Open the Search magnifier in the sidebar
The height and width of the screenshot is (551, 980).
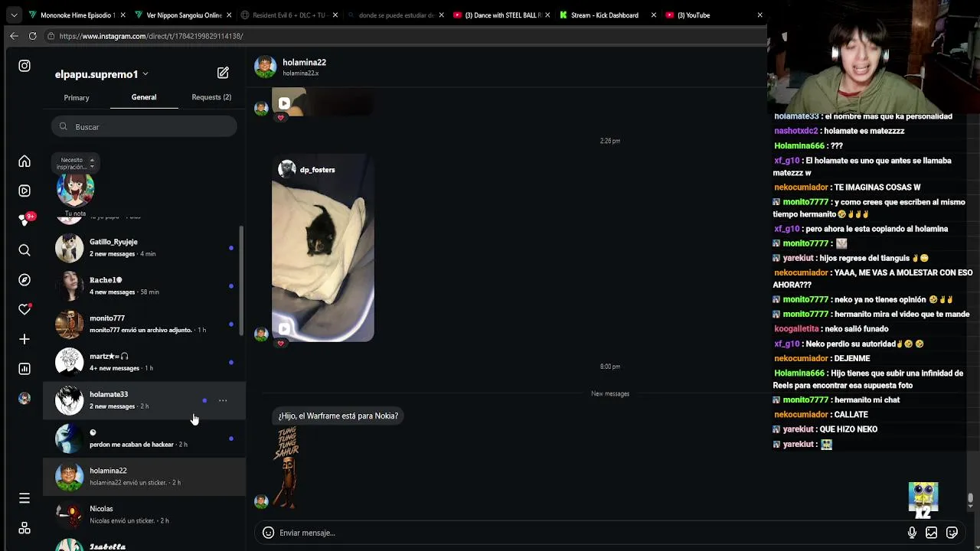24,250
